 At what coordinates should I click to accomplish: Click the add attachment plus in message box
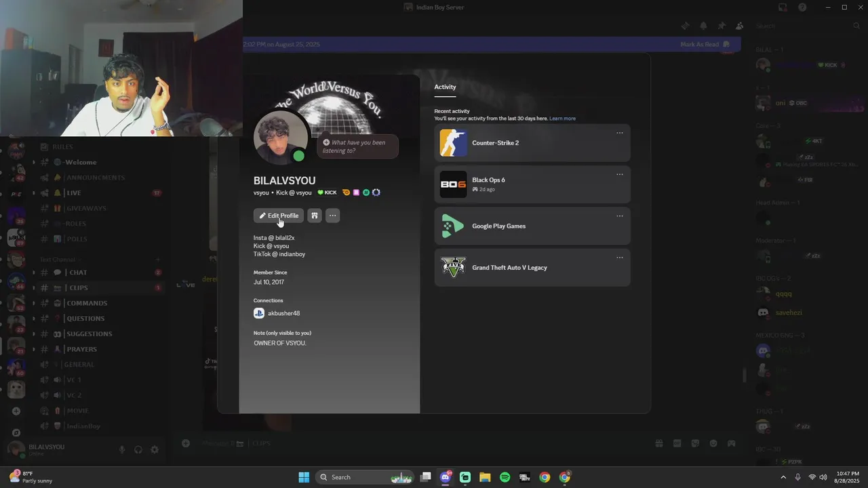pos(185,443)
